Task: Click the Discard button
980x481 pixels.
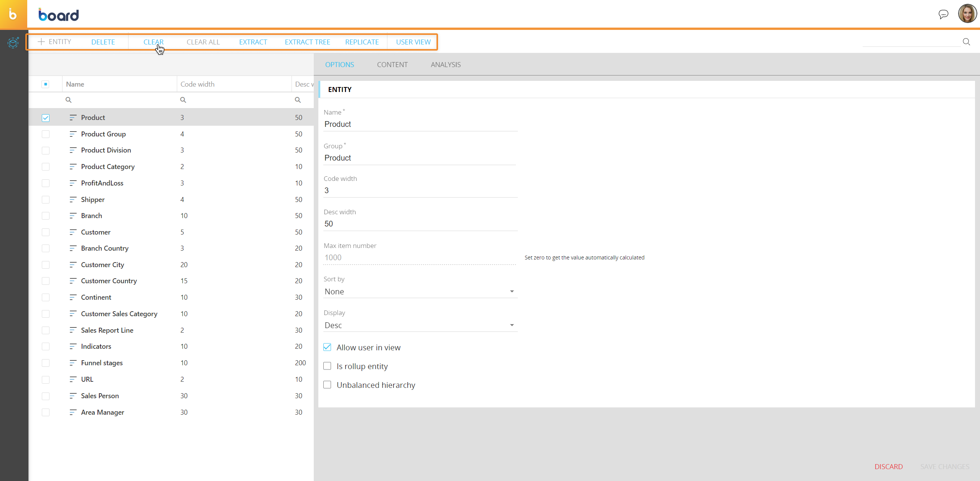Action: 888,466
